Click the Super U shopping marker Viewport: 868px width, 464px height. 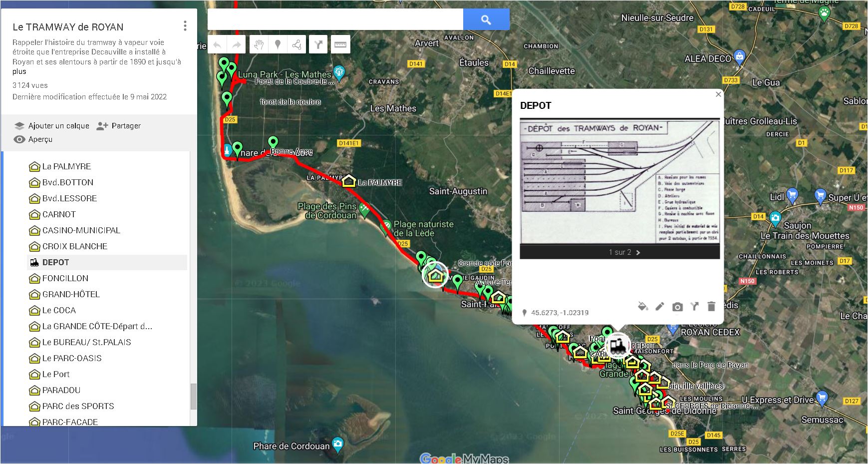(820, 196)
